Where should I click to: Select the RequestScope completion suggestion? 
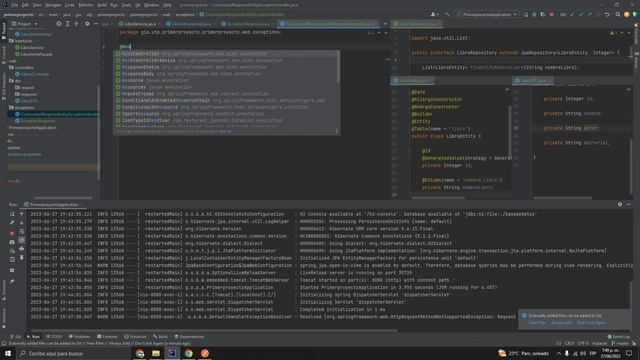(x=226, y=94)
